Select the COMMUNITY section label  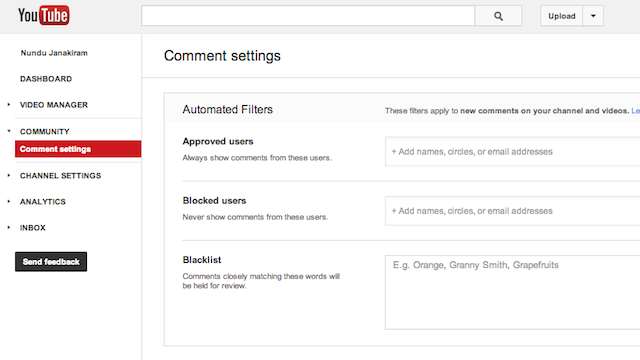[45, 131]
